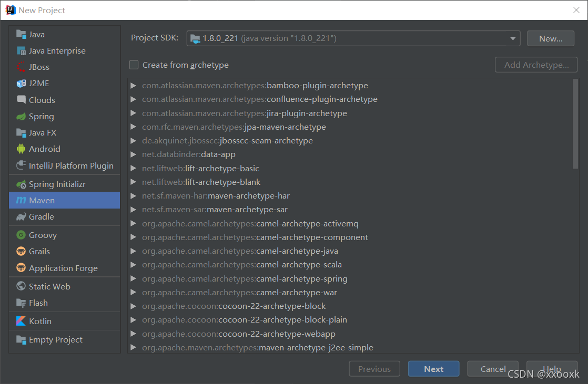Image resolution: width=588 pixels, height=384 pixels.
Task: Expand confluence-plugin-archetype node
Action: tap(133, 99)
